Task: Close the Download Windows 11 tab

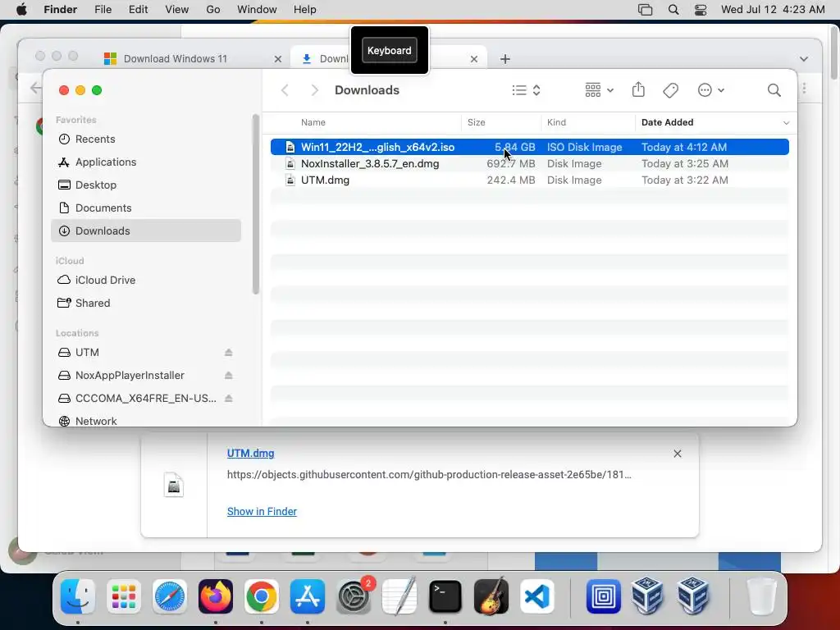Action: [277, 59]
